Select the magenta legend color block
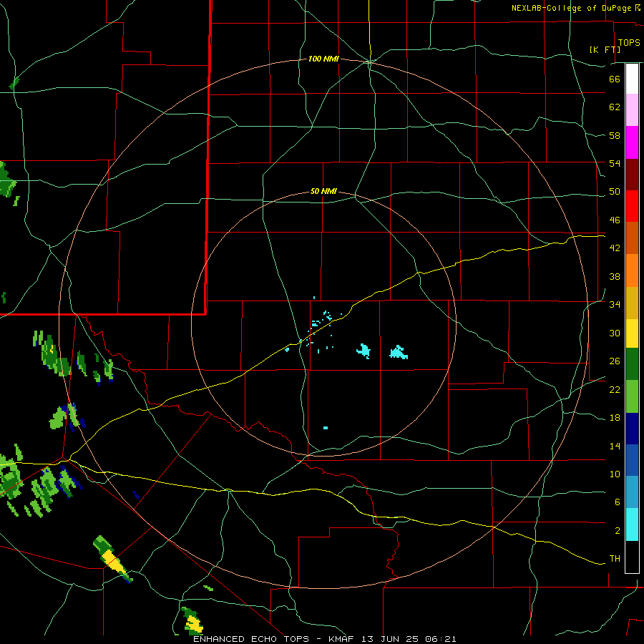644x644 pixels. click(x=632, y=142)
